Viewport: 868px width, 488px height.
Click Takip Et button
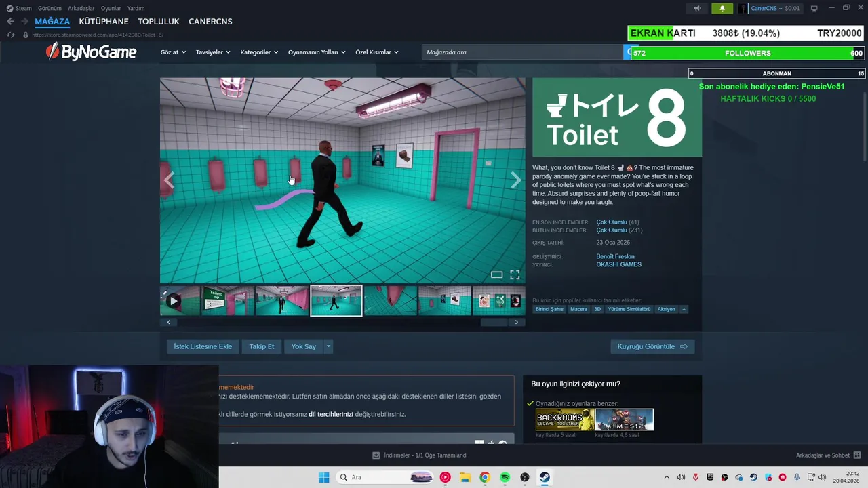pos(262,346)
